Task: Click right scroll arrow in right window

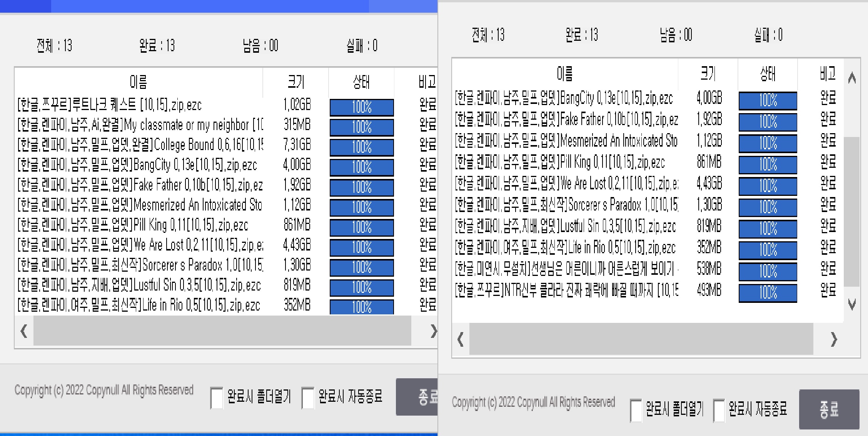Action: (x=833, y=339)
